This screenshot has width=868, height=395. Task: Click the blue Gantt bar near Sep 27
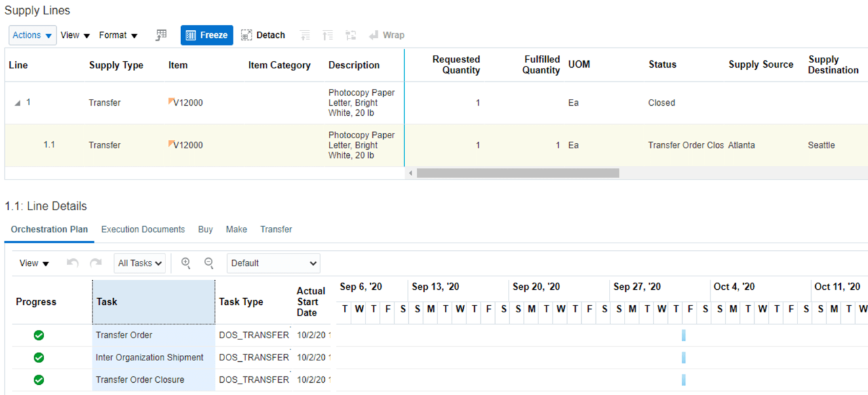coord(683,335)
